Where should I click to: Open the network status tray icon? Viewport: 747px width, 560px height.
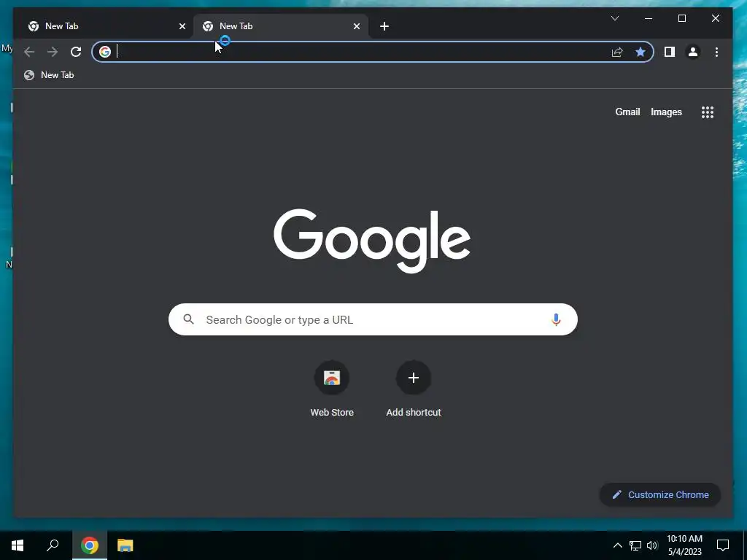(x=635, y=545)
